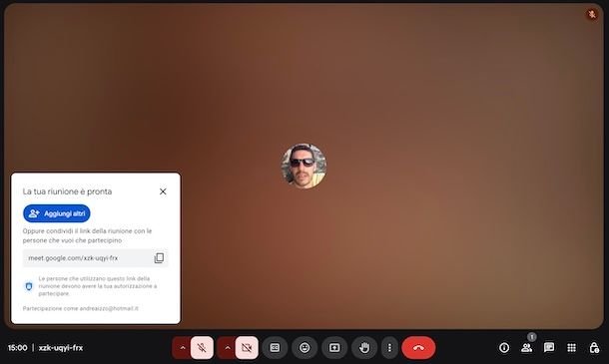Click the Aggiungi altri button
The width and height of the screenshot is (609, 364).
(57, 213)
